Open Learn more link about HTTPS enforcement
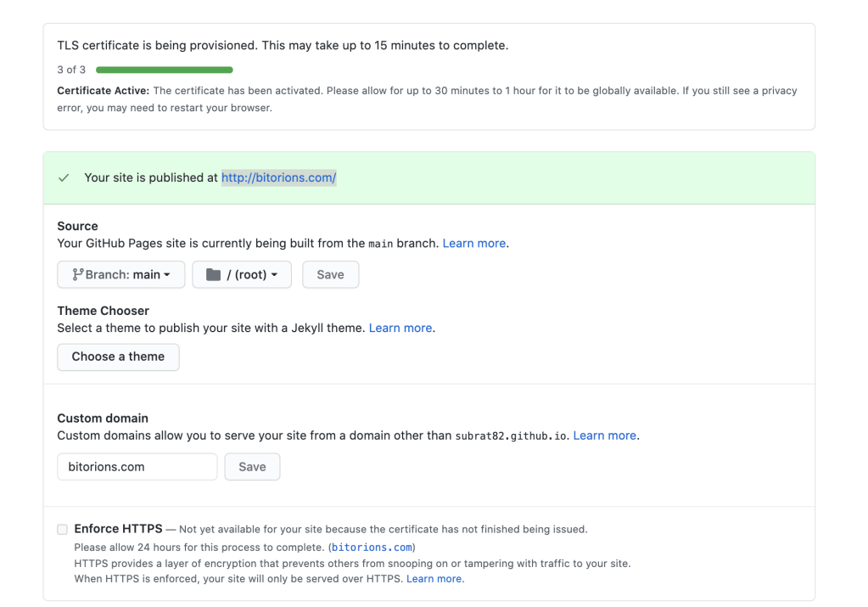 click(434, 579)
